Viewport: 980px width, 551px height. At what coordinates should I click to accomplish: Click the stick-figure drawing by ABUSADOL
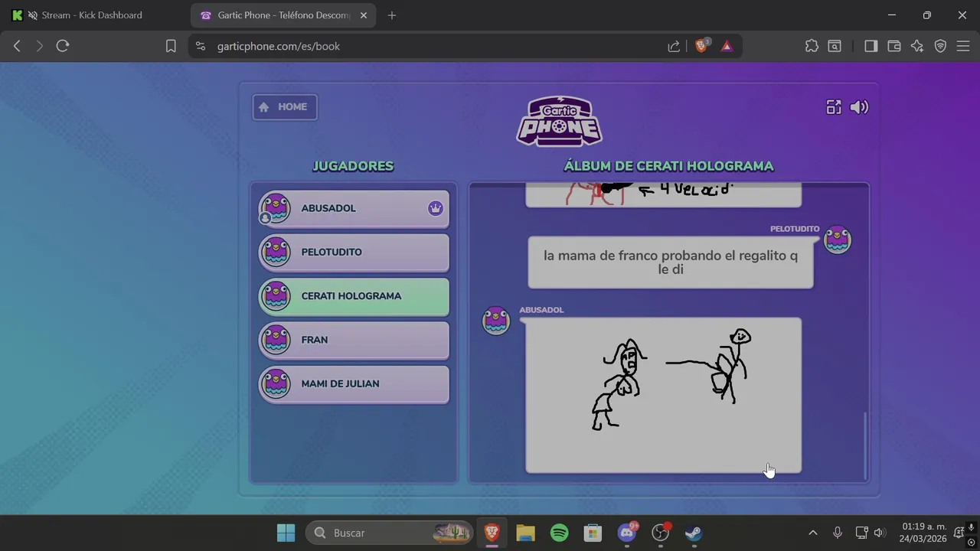(x=664, y=396)
